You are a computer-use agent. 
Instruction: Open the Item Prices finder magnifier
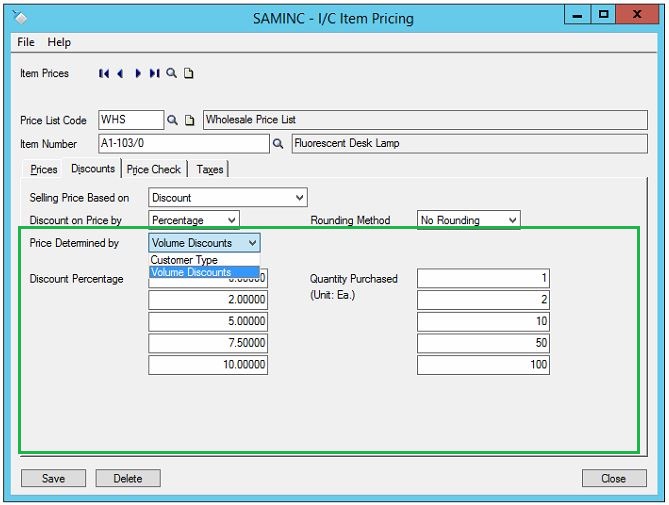pyautogui.click(x=171, y=73)
